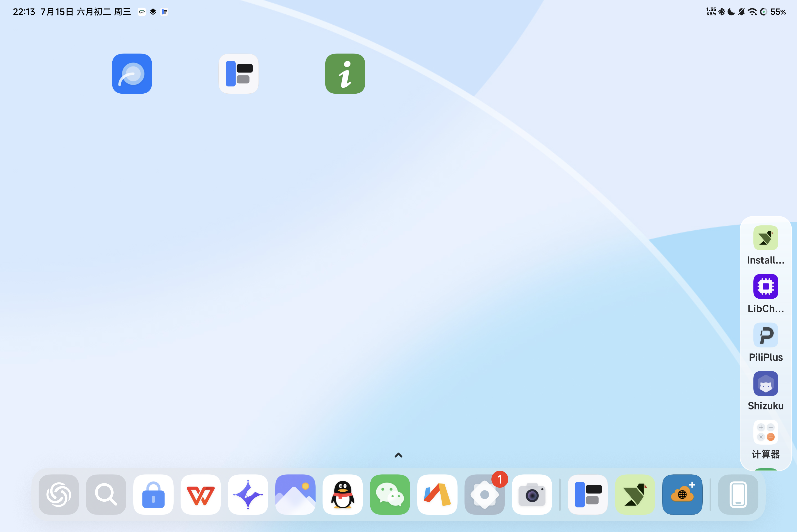The image size is (797, 532).
Task: Open the purple four-point star AI app
Action: [248, 494]
